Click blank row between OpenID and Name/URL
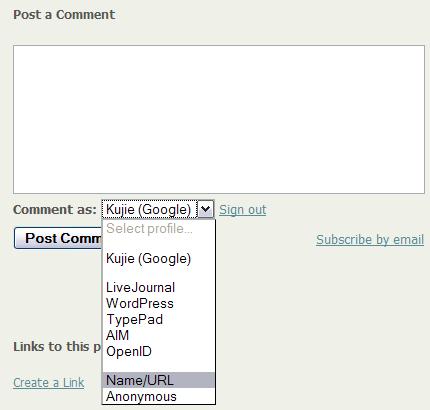The image size is (430, 410). pos(159,366)
